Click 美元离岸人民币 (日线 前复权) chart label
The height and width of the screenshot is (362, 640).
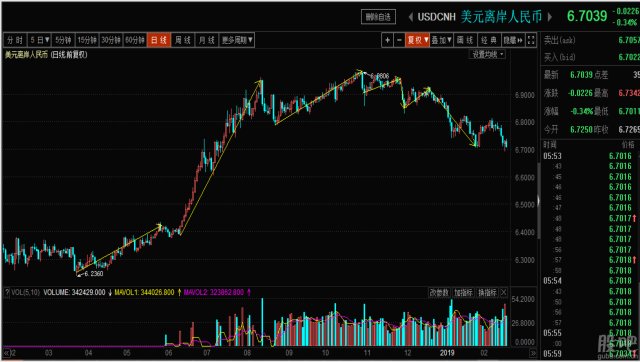[46, 54]
